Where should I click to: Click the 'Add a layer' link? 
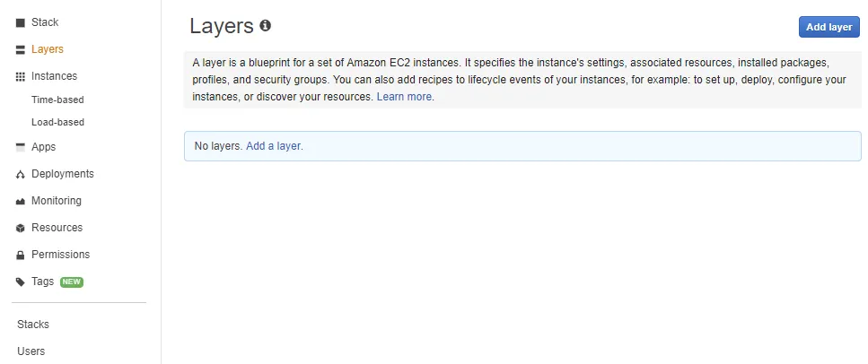point(274,145)
